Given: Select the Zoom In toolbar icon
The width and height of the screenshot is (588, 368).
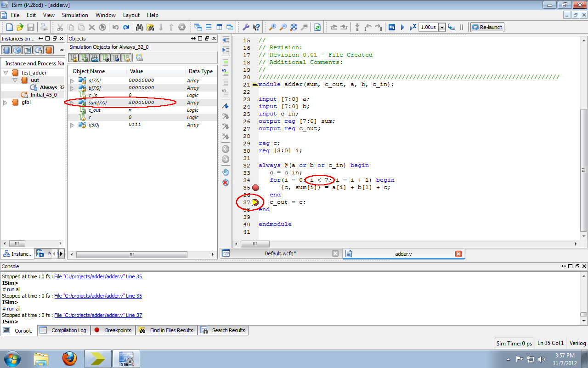Looking at the screenshot, I should (272, 27).
